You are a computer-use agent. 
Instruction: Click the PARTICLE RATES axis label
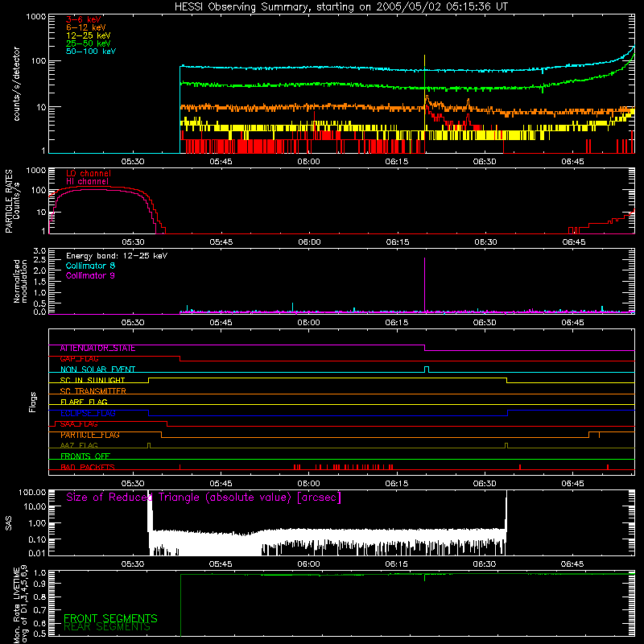click(x=9, y=201)
